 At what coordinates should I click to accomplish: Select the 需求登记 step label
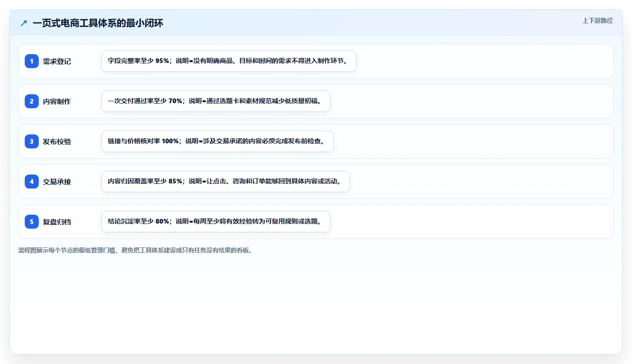point(57,61)
